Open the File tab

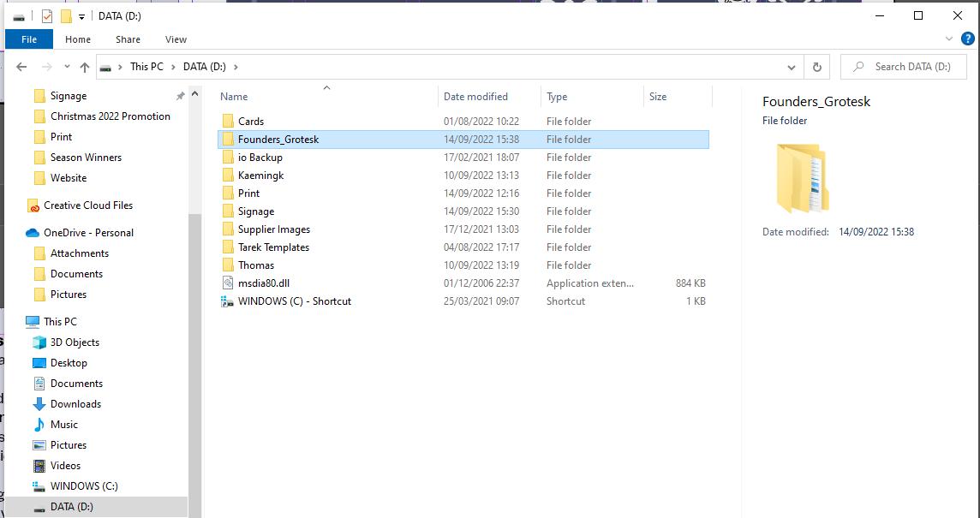point(29,39)
